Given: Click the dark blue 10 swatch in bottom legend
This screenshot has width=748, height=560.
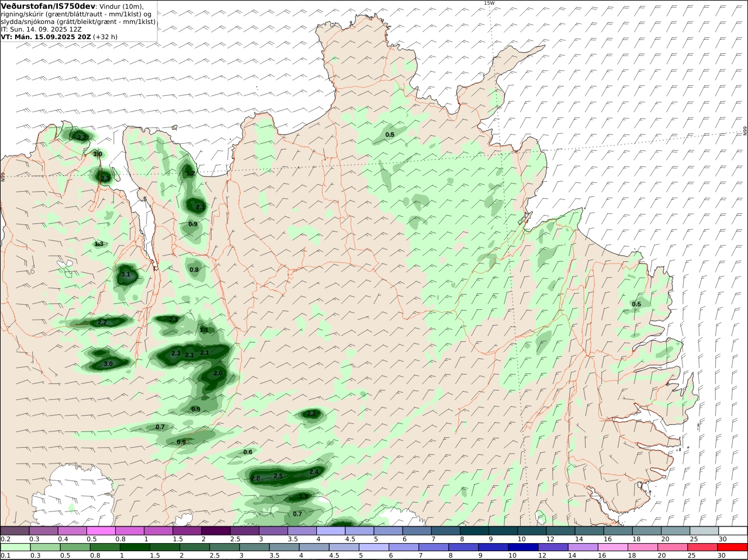Looking at the screenshot, I should [x=522, y=547].
